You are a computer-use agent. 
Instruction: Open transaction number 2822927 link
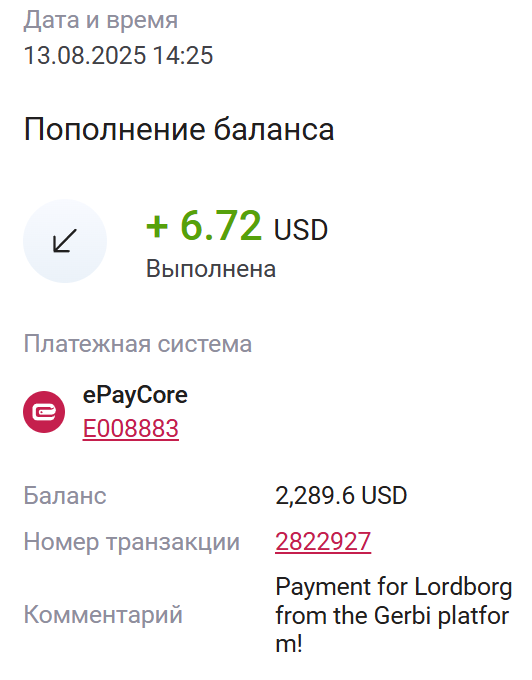323,541
